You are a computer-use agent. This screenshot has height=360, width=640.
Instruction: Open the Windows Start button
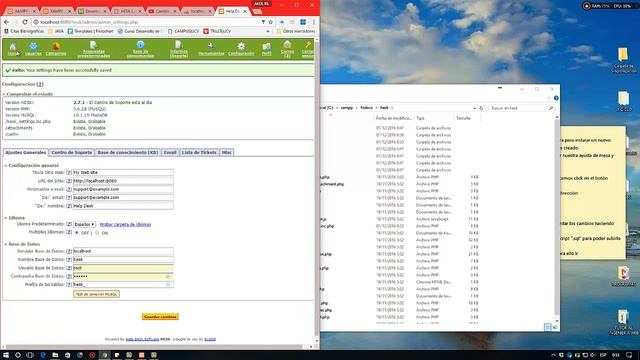pyautogui.click(x=6, y=355)
